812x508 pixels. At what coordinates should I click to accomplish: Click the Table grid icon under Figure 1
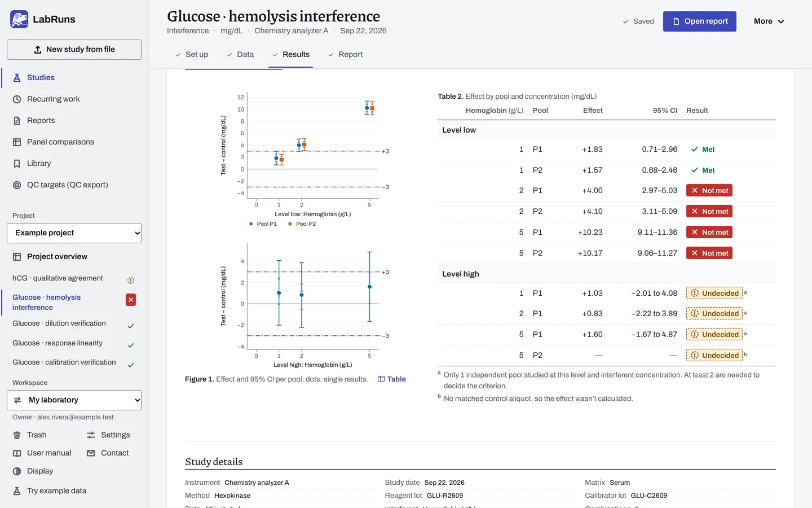tap(381, 379)
